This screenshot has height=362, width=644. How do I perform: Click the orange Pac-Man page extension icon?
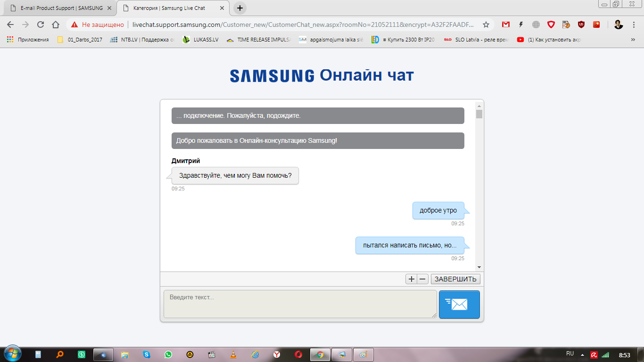[566, 25]
